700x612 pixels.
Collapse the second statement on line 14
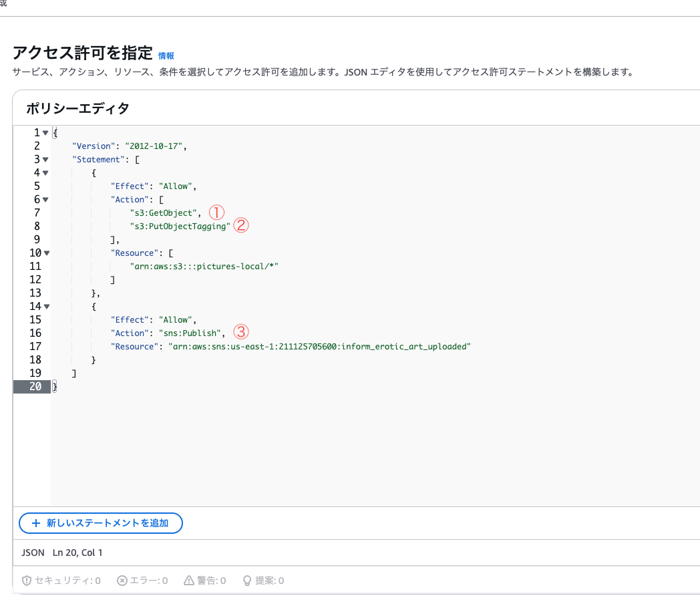point(47,307)
